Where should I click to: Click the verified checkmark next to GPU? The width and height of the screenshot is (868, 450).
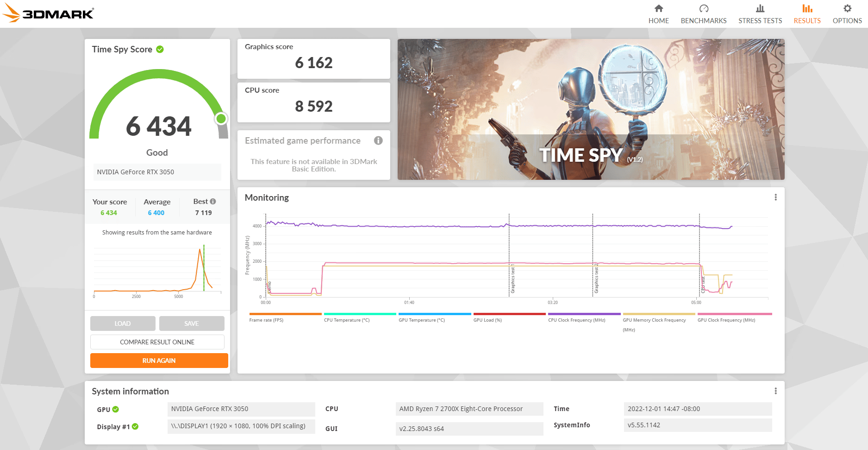tap(116, 409)
